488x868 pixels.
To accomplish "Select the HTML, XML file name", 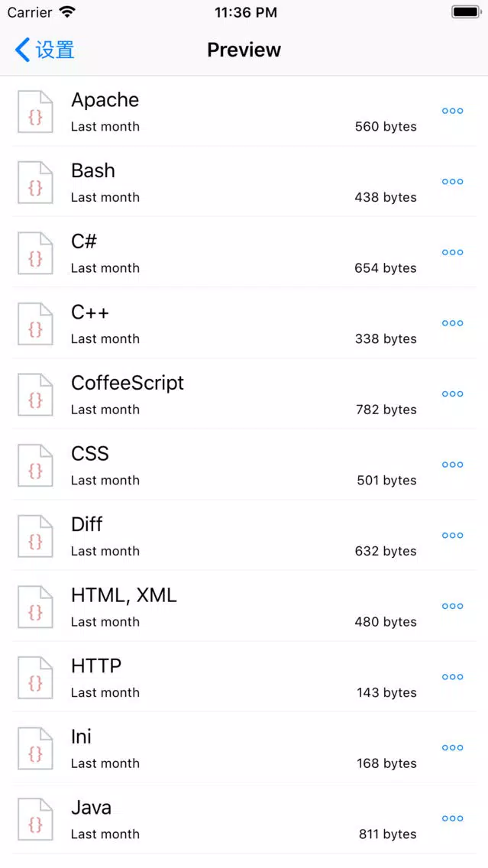I will coord(124,596).
